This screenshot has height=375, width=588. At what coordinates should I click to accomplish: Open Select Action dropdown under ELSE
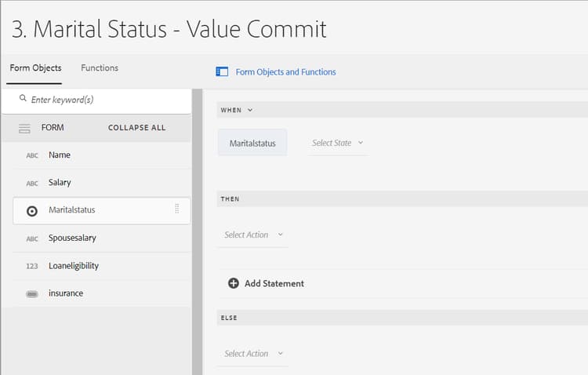point(253,354)
